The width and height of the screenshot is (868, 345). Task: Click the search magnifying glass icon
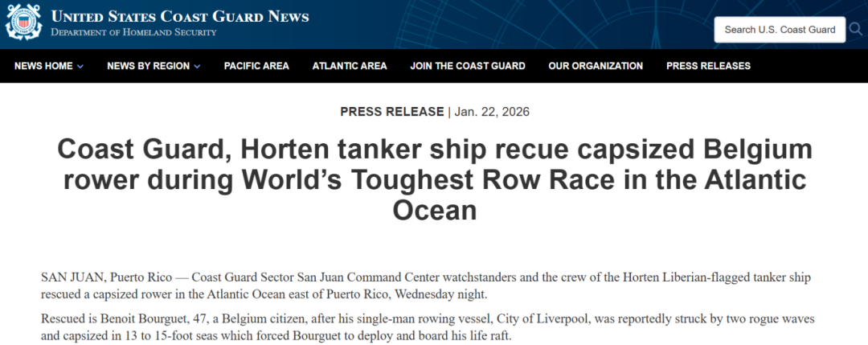click(x=854, y=30)
